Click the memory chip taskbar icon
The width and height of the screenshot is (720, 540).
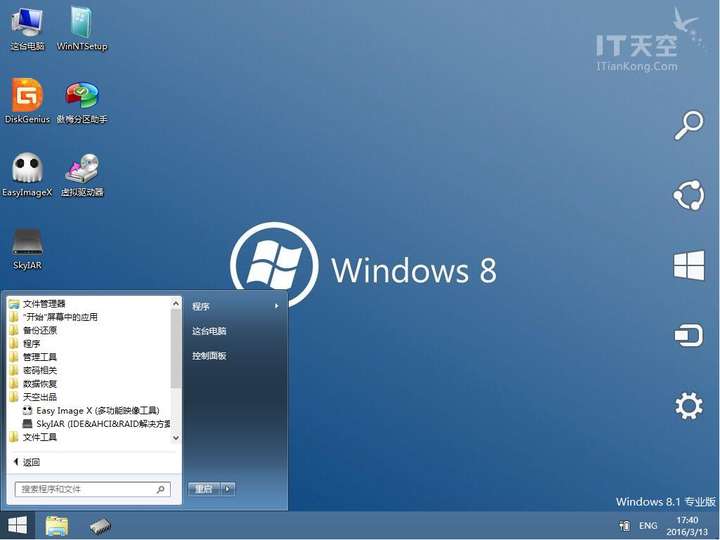click(100, 526)
